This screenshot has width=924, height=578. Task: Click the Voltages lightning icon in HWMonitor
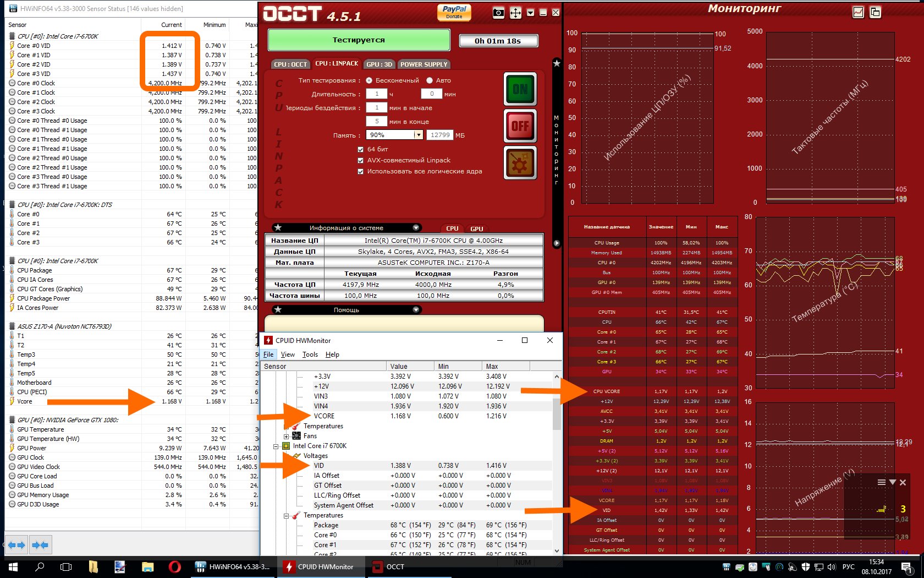(297, 456)
